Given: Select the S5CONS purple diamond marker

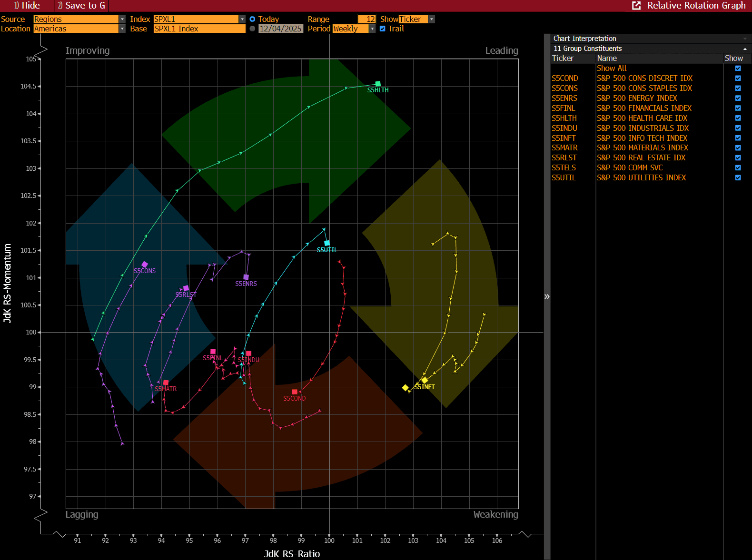Looking at the screenshot, I should [145, 265].
